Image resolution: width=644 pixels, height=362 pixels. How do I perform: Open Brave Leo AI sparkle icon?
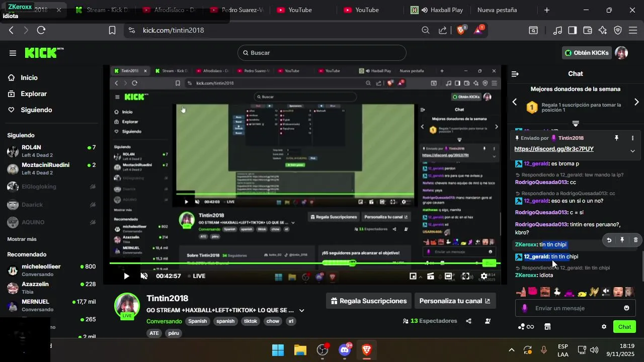pos(603,30)
